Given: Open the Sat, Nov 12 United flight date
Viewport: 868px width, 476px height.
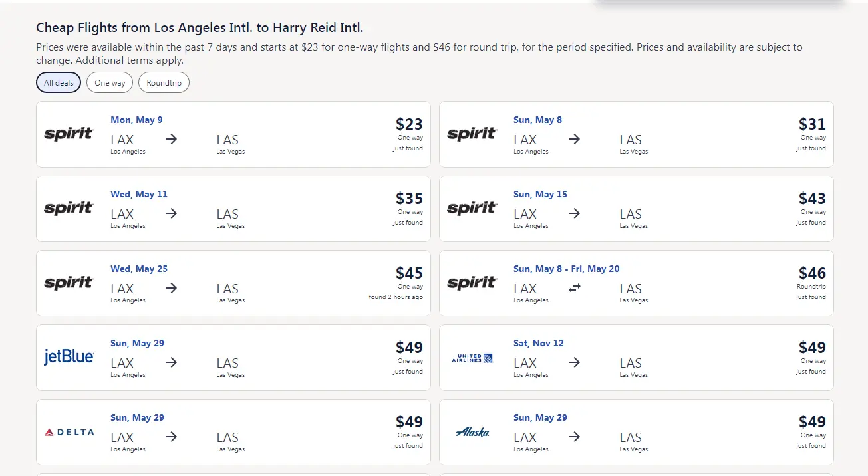Looking at the screenshot, I should coord(538,343).
